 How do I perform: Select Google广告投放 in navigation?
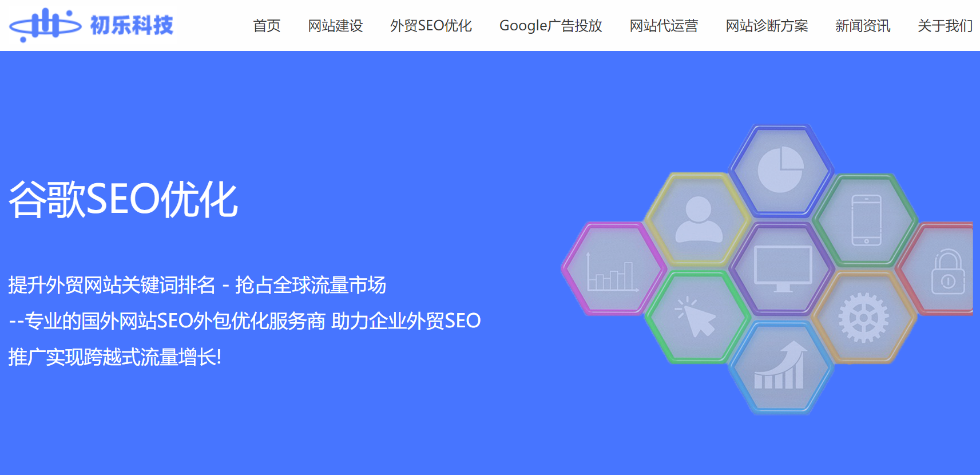(550, 26)
